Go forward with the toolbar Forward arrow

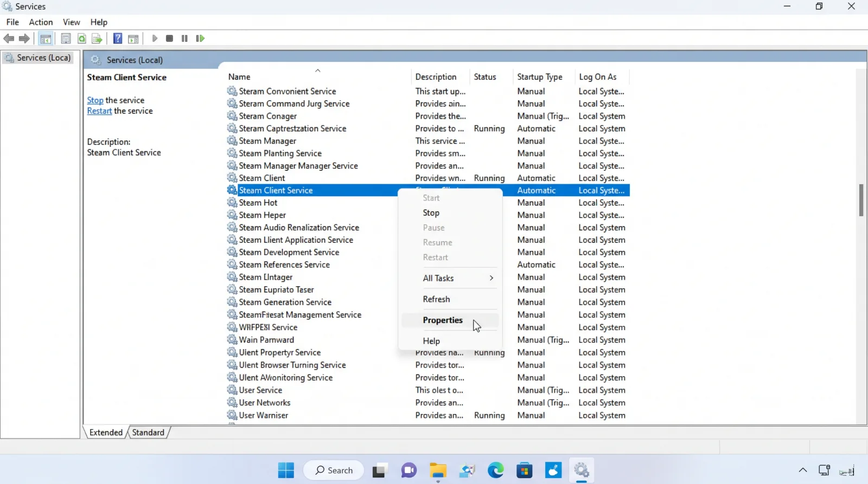tap(24, 38)
